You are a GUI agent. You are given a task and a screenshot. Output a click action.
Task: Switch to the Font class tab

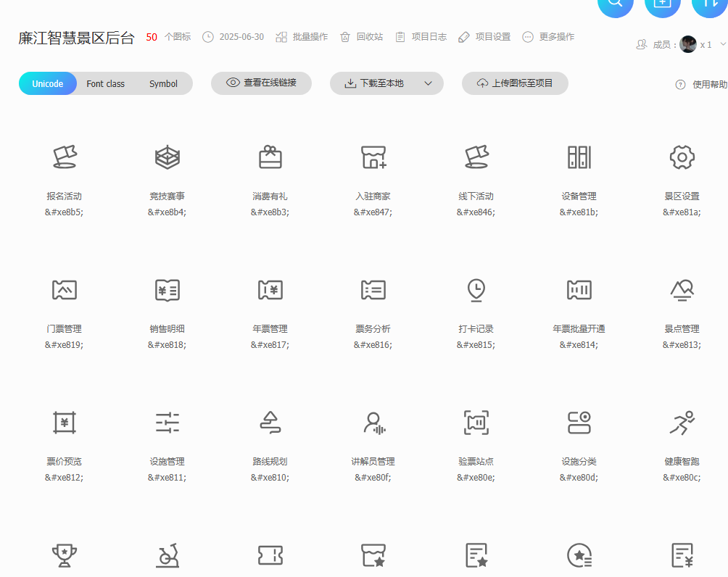coord(106,83)
